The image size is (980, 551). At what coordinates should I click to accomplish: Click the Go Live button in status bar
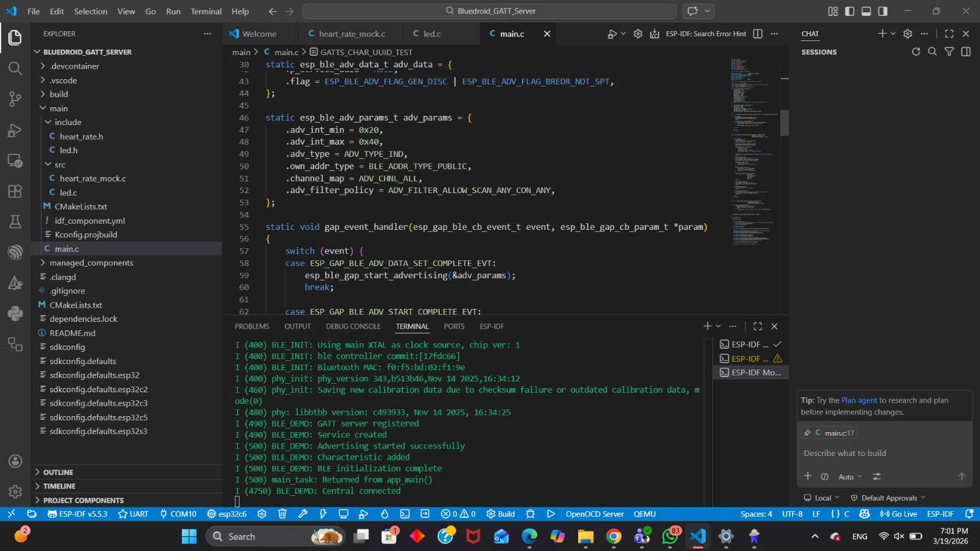899,514
